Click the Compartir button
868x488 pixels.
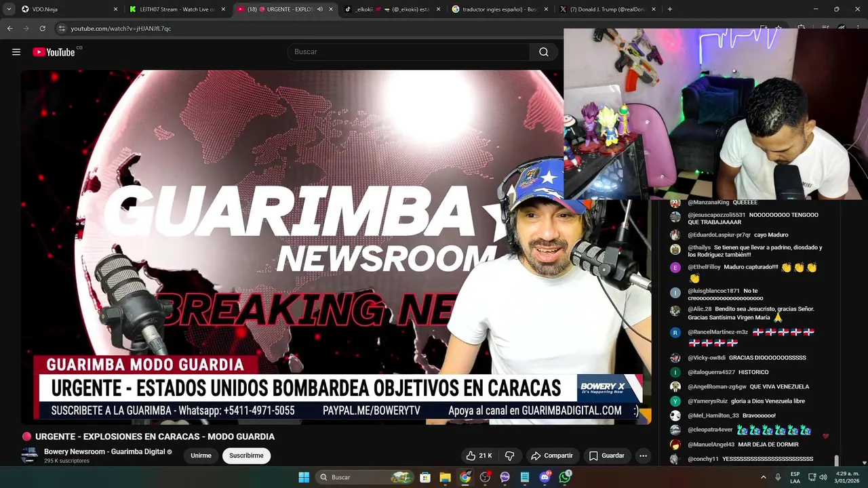tap(551, 455)
